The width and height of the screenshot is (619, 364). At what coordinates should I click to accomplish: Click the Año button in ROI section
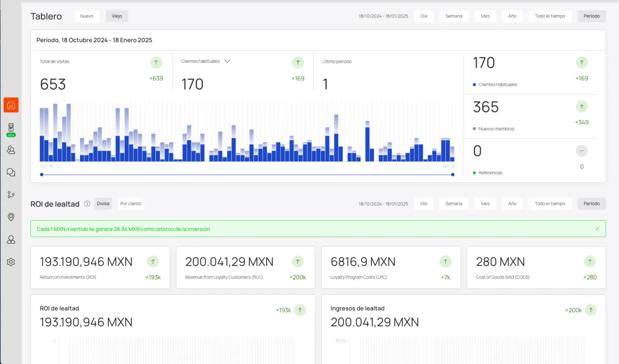coord(512,204)
